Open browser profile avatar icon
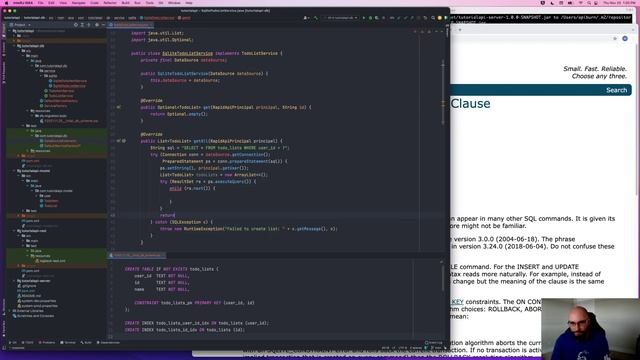This screenshot has height=360, width=640. coord(625,38)
